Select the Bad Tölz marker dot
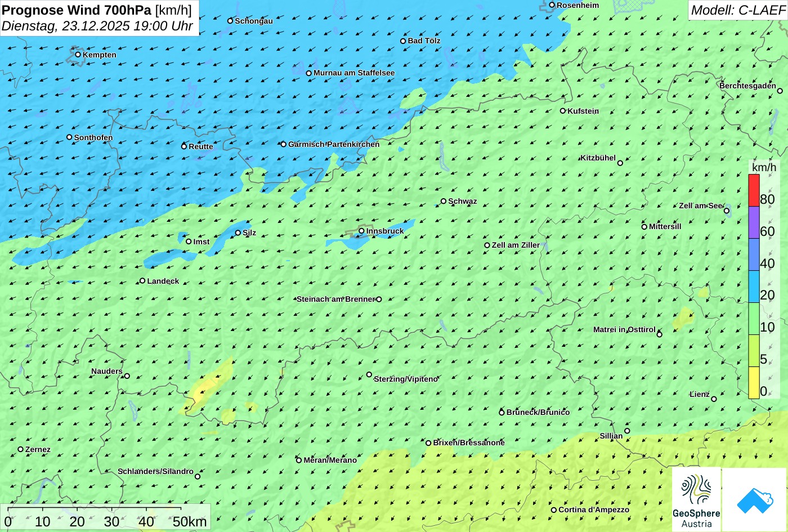This screenshot has width=788, height=532. [x=403, y=41]
